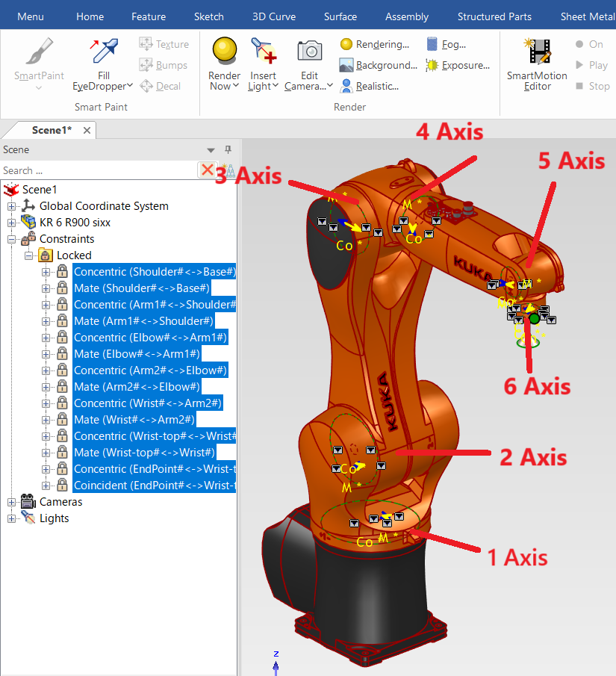This screenshot has height=676, width=616.
Task: Expand the KR 6 R900 sixx node
Action: coord(12,223)
